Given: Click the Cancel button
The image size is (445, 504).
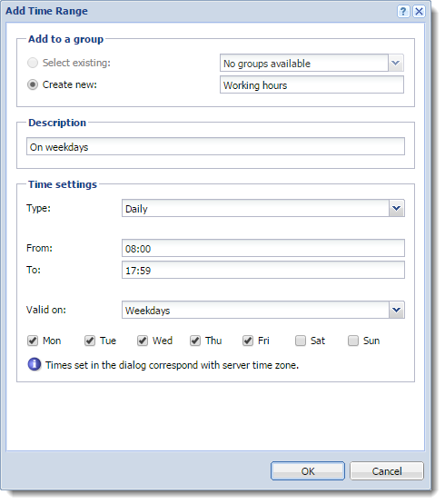Looking at the screenshot, I should (387, 471).
